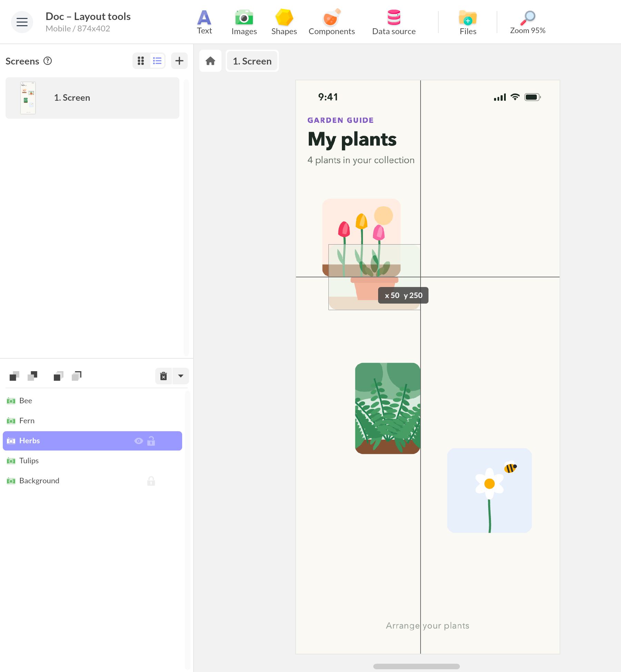Viewport: 621px width, 672px height.
Task: Click the horizontal canvas scrollbar
Action: tap(416, 666)
